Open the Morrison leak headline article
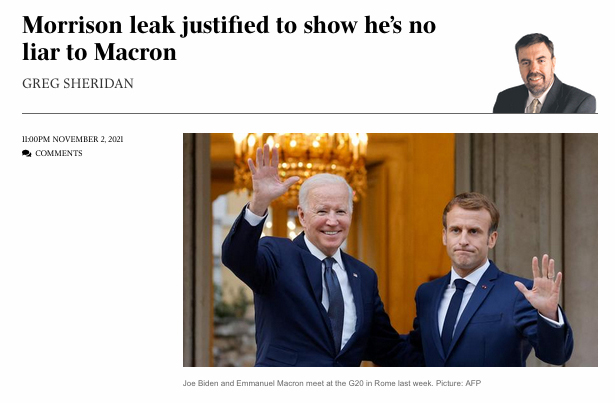 (229, 38)
